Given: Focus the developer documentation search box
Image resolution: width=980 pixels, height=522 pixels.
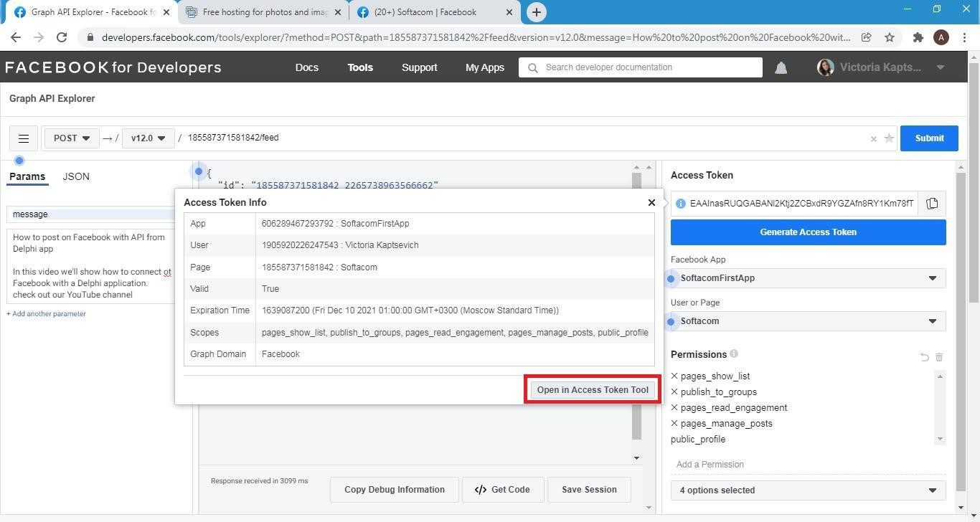Looking at the screenshot, I should [x=641, y=67].
